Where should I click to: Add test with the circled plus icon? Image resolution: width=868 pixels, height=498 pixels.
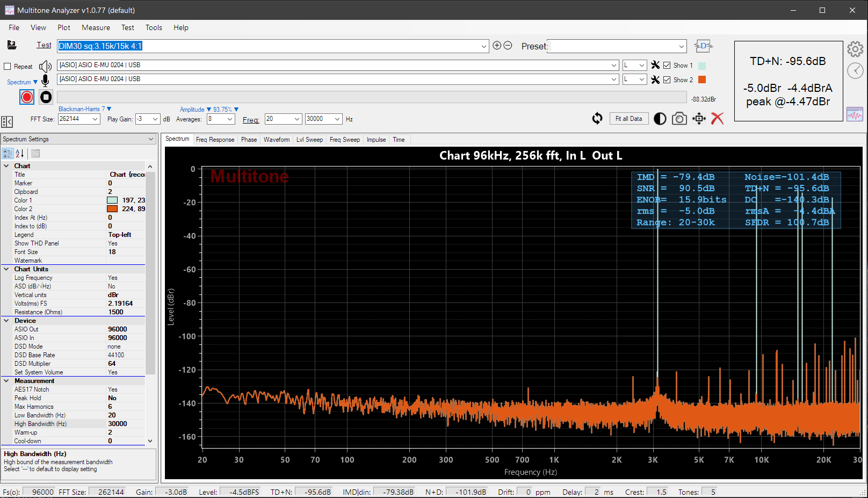[x=497, y=46]
